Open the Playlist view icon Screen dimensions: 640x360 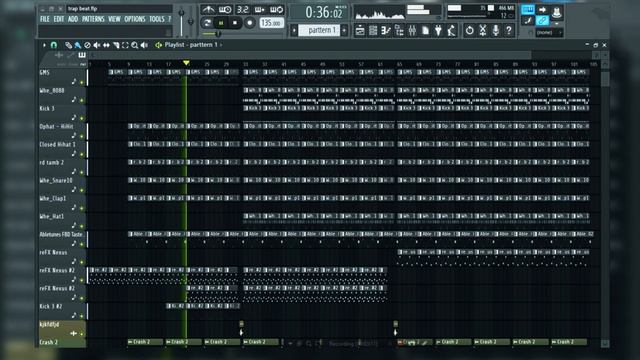(360, 31)
